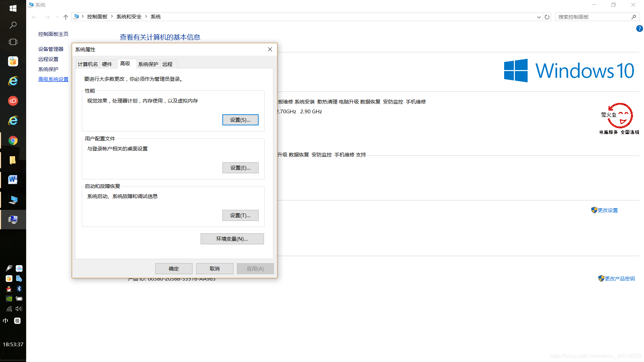The width and height of the screenshot is (644, 362).
Task: Expand the address bar history dropdown
Action: 539,17
